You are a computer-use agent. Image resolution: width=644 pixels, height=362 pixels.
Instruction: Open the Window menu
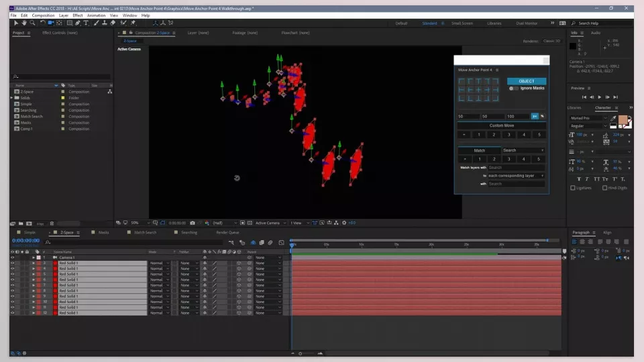point(129,15)
